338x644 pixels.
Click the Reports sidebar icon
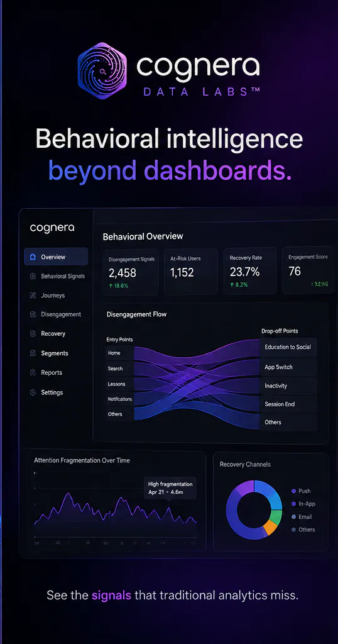pos(33,372)
